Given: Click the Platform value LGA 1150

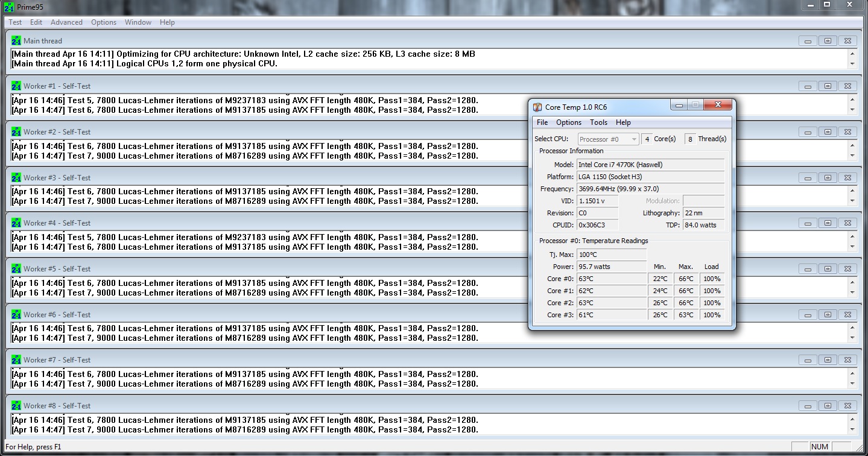Looking at the screenshot, I should pyautogui.click(x=650, y=177).
